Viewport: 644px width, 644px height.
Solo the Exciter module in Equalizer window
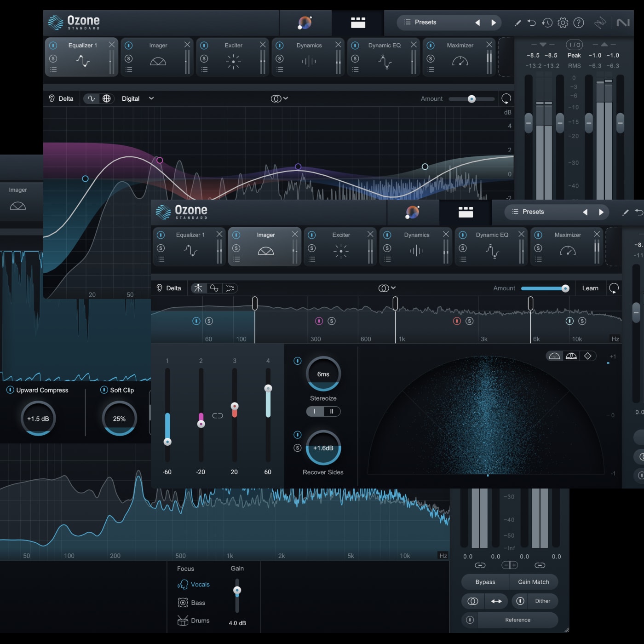click(x=204, y=58)
